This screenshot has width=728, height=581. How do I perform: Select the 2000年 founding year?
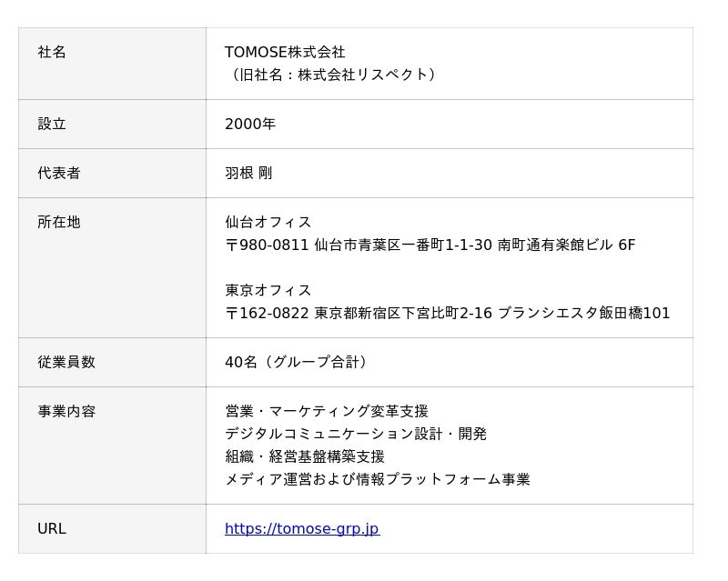250,124
